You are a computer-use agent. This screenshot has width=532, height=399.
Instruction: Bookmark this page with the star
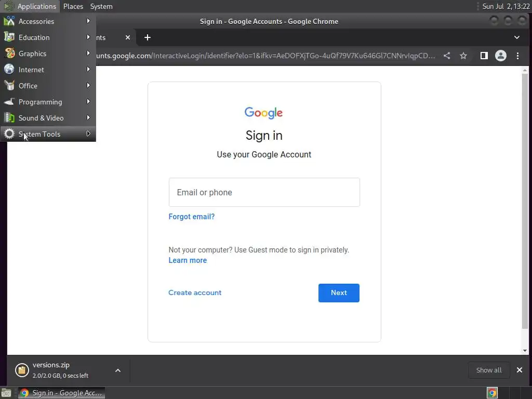point(463,56)
